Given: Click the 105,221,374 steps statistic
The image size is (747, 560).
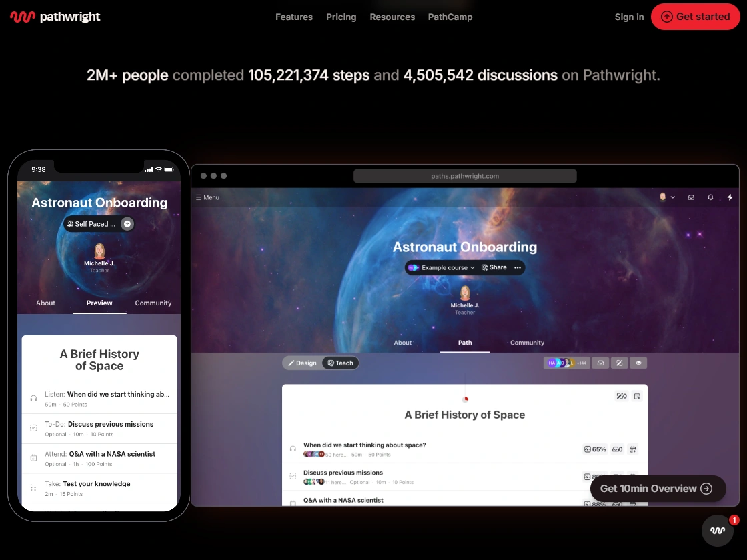Looking at the screenshot, I should click(309, 75).
